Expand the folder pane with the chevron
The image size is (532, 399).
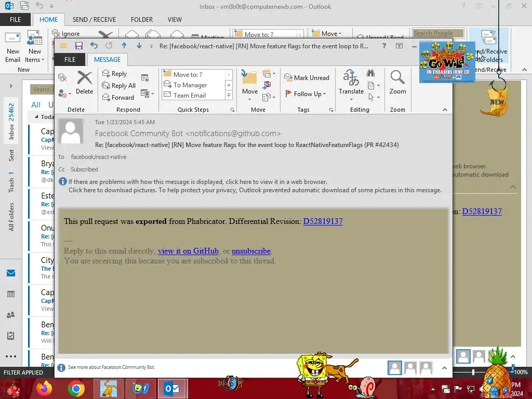pos(11,86)
